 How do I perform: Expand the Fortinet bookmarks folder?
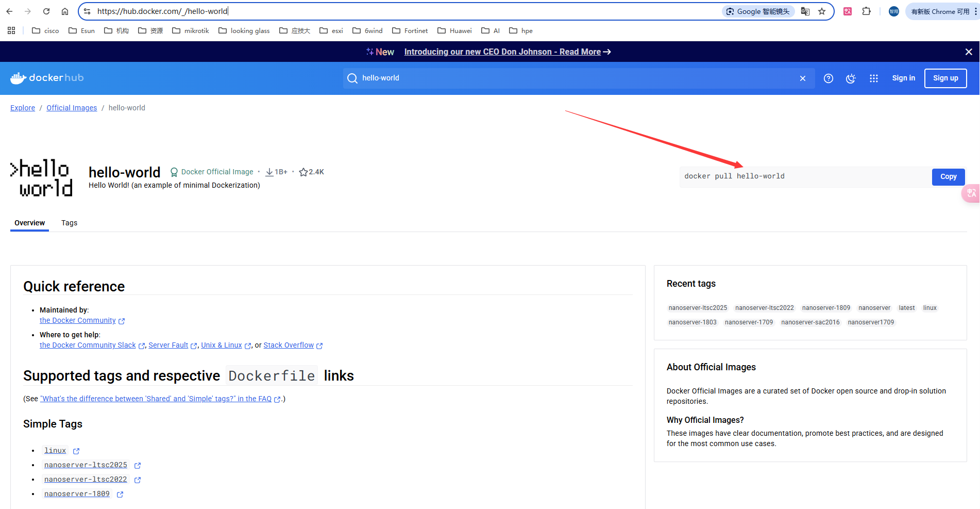410,31
